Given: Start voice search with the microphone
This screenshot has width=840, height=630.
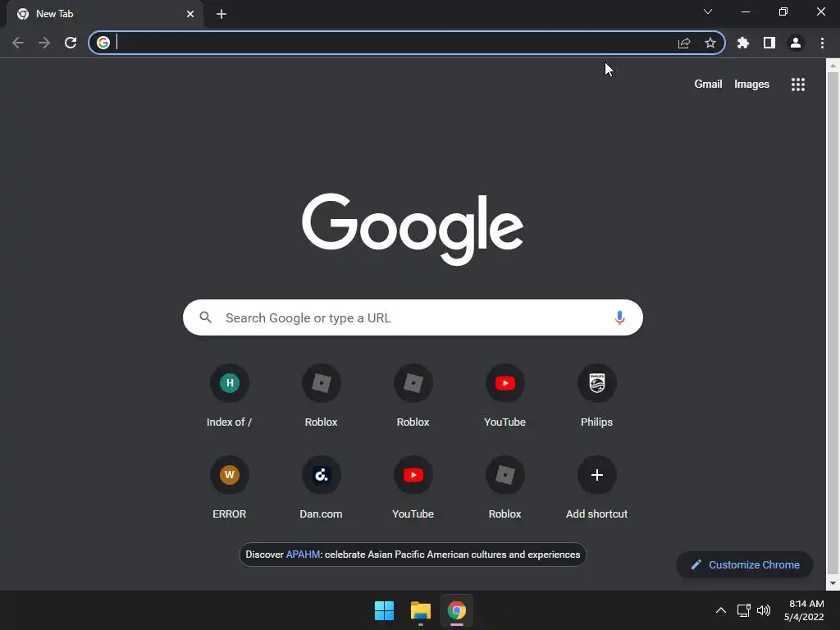Looking at the screenshot, I should click(619, 317).
